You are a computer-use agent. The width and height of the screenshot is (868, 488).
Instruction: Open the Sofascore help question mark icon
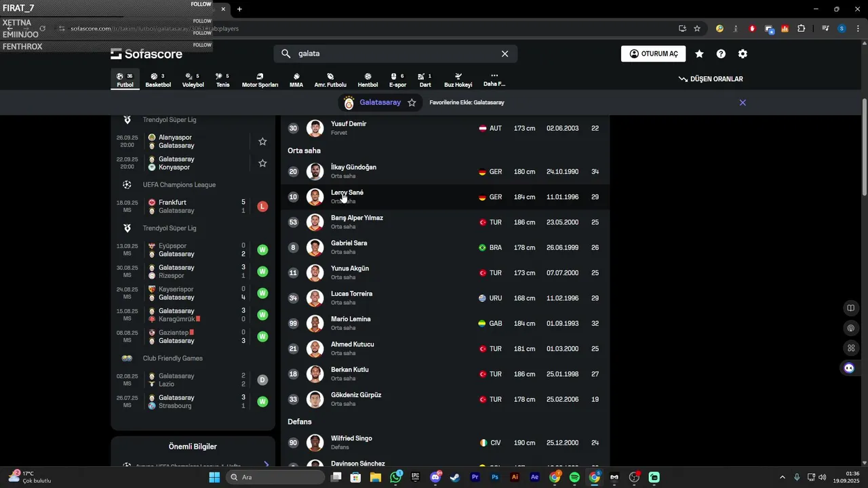click(721, 54)
